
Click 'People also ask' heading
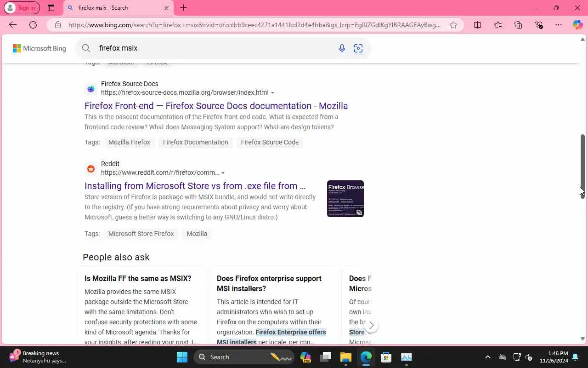pyautogui.click(x=116, y=257)
